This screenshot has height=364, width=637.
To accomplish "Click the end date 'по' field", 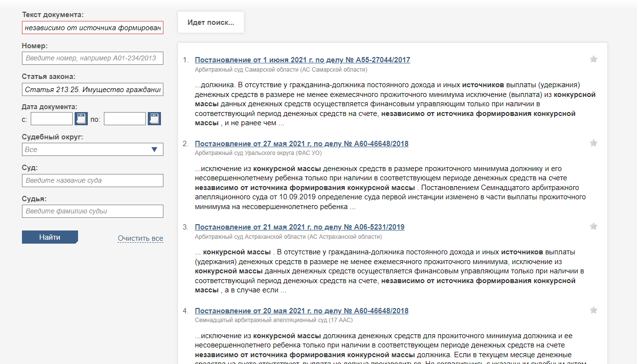I will (x=125, y=119).
